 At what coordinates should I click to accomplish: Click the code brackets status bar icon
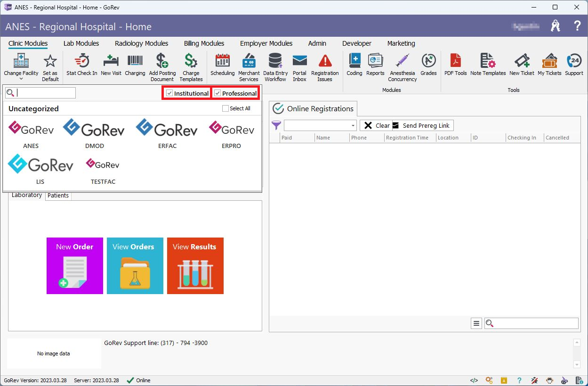(x=474, y=380)
